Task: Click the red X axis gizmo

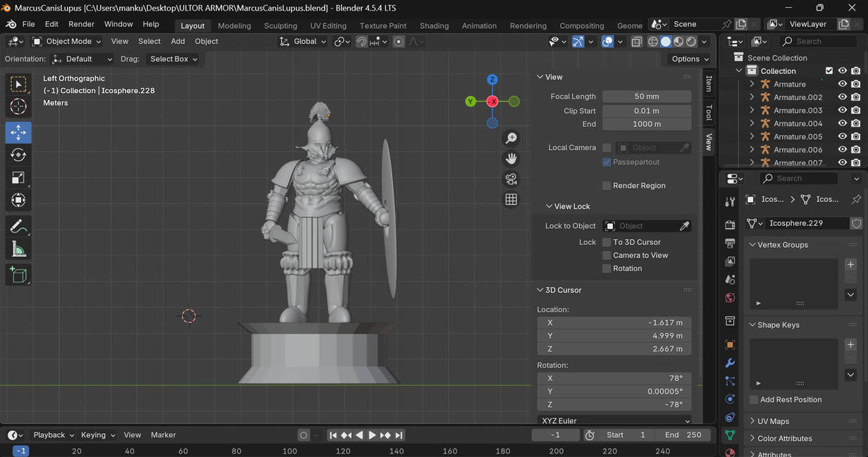Action: [492, 101]
